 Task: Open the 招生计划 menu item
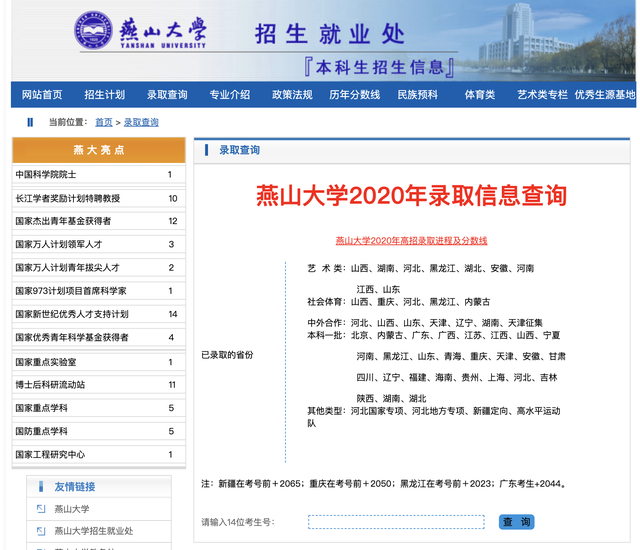(x=104, y=95)
